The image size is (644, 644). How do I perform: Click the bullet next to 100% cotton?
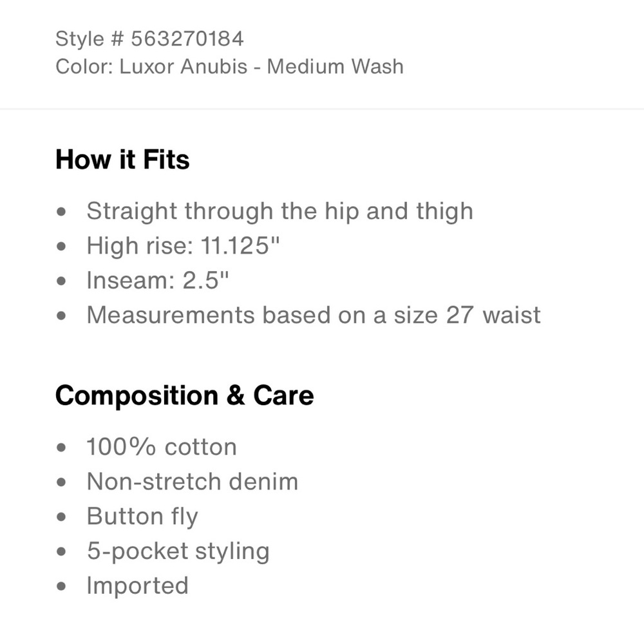(x=61, y=448)
